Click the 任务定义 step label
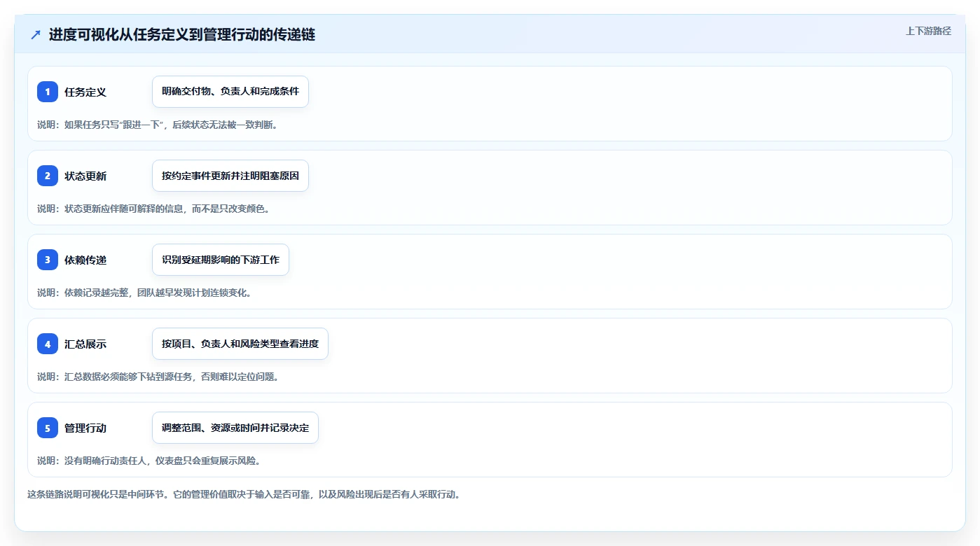The height and width of the screenshot is (546, 980). pos(85,92)
